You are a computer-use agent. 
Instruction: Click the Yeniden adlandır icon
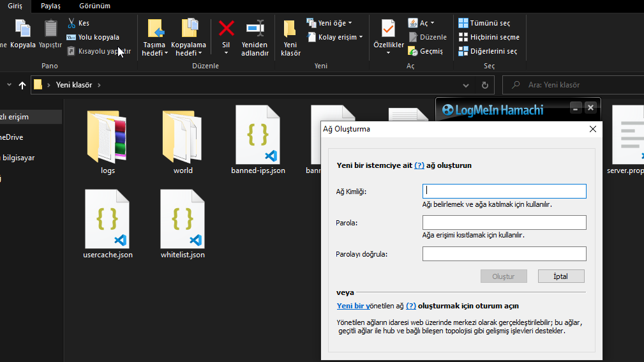tap(255, 28)
